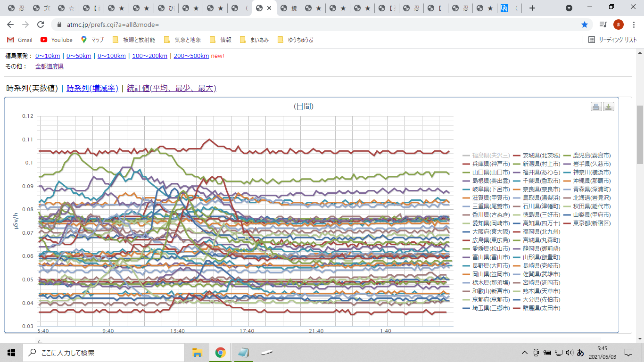This screenshot has height=362, width=644.
Task: Click the chart download icon
Action: click(x=609, y=107)
